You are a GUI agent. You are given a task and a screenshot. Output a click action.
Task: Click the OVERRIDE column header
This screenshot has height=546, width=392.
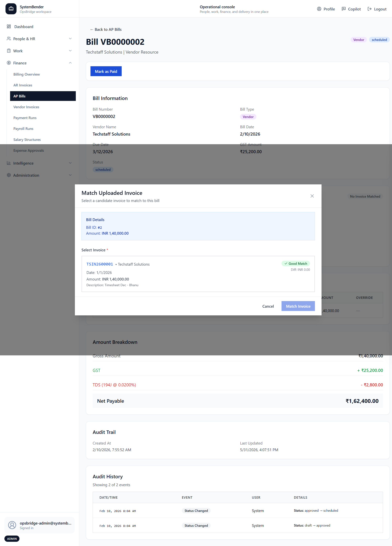364,298
